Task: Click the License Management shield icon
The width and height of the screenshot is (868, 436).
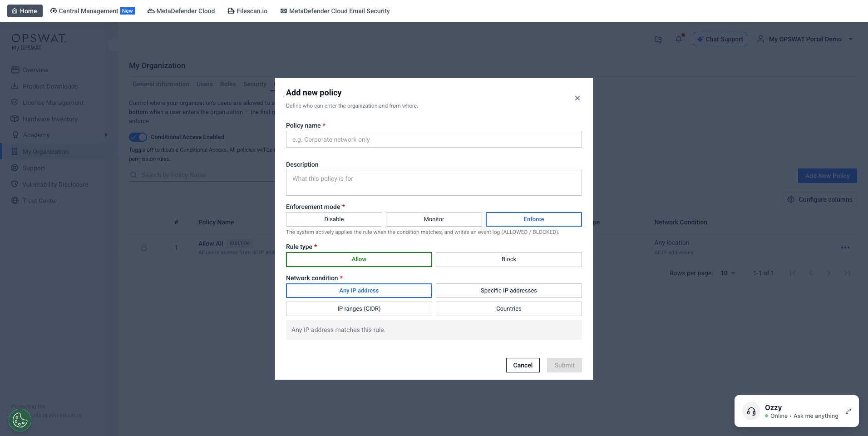Action: click(15, 102)
